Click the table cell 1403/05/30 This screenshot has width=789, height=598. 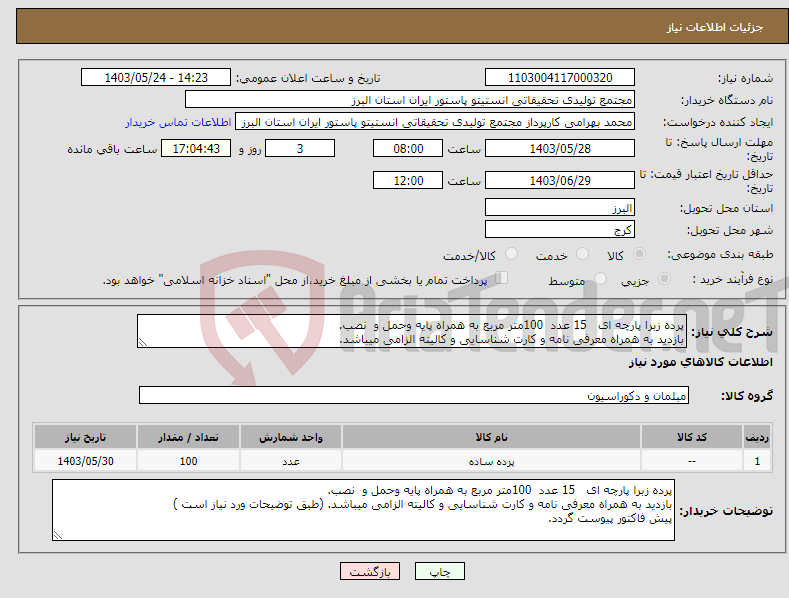85,461
